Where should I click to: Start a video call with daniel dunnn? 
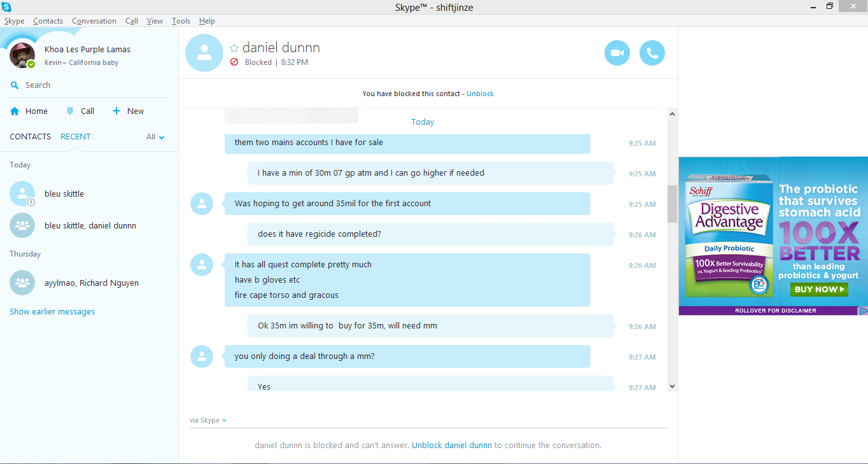[x=617, y=53]
